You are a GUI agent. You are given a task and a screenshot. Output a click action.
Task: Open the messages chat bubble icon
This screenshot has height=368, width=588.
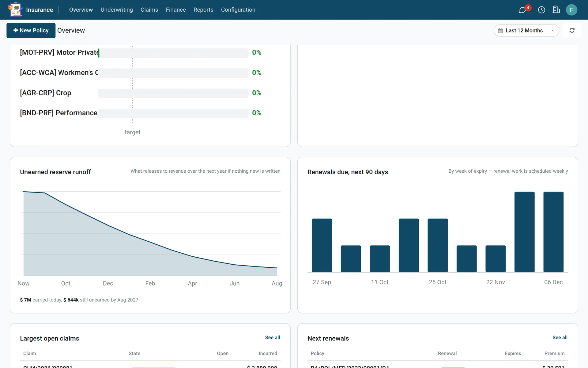(x=522, y=10)
